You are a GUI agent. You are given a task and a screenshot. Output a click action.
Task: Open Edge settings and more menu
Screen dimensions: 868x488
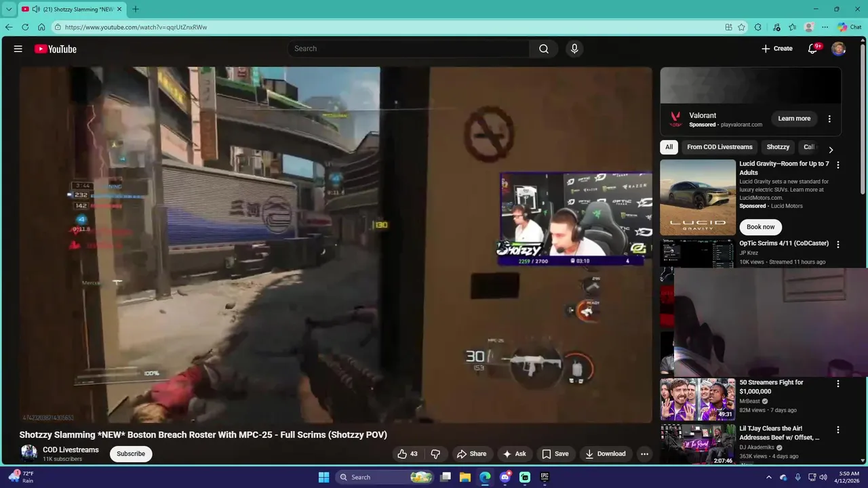[825, 27]
